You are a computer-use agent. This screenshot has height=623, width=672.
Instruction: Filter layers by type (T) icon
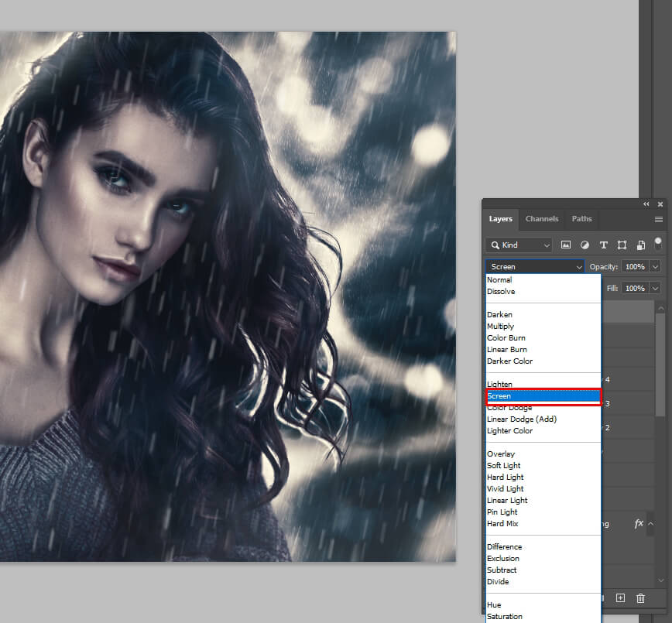click(x=603, y=245)
